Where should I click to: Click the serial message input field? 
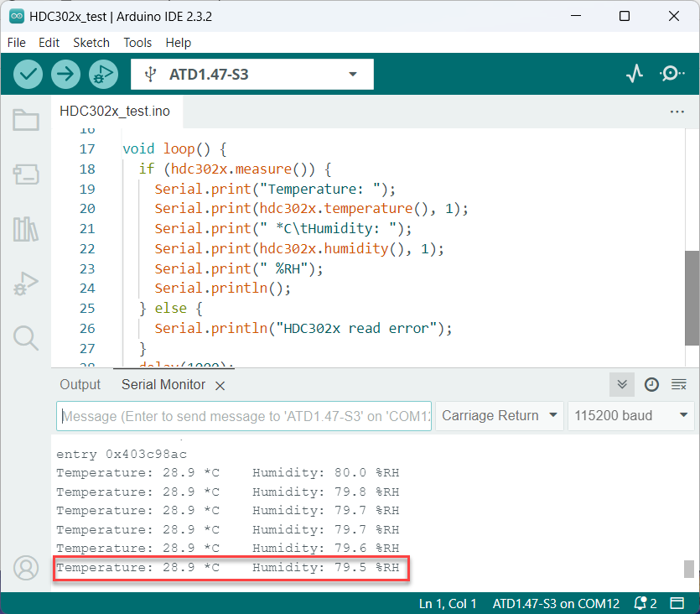tap(243, 416)
